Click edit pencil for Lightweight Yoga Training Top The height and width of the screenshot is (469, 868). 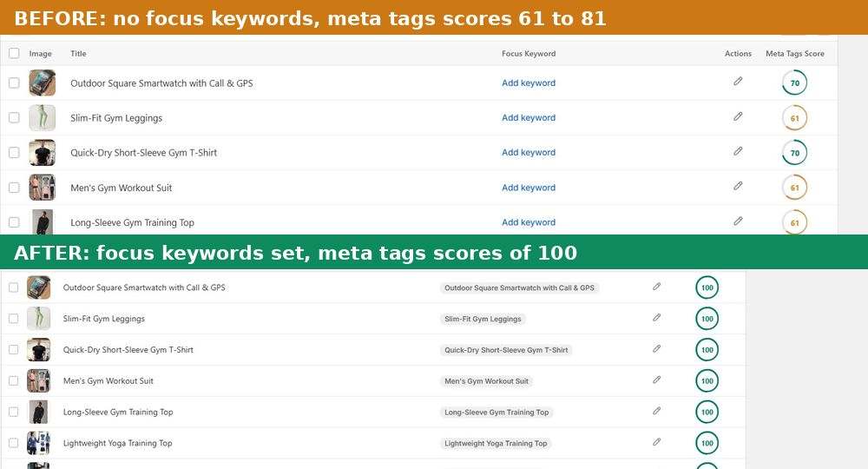656,442
